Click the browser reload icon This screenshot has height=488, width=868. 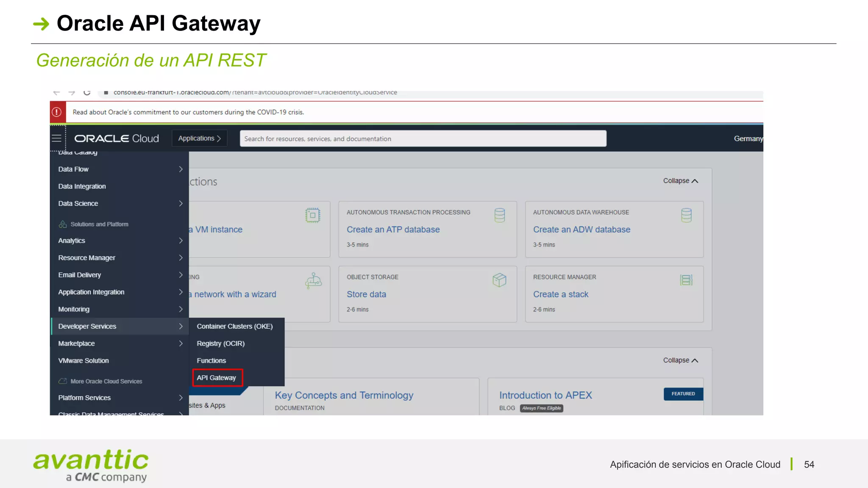(87, 92)
